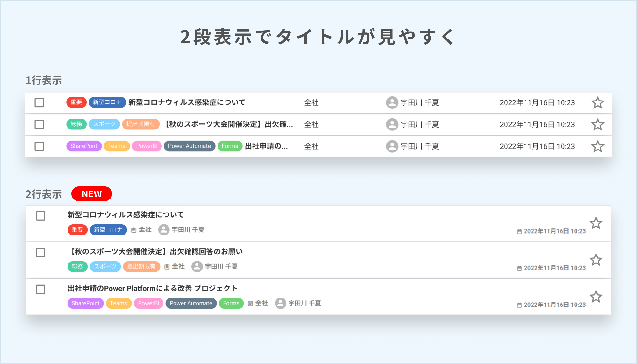This screenshot has height=364, width=637.
Task: Click the SharePoint tag in the 2行表示 list
Action: pos(86,303)
